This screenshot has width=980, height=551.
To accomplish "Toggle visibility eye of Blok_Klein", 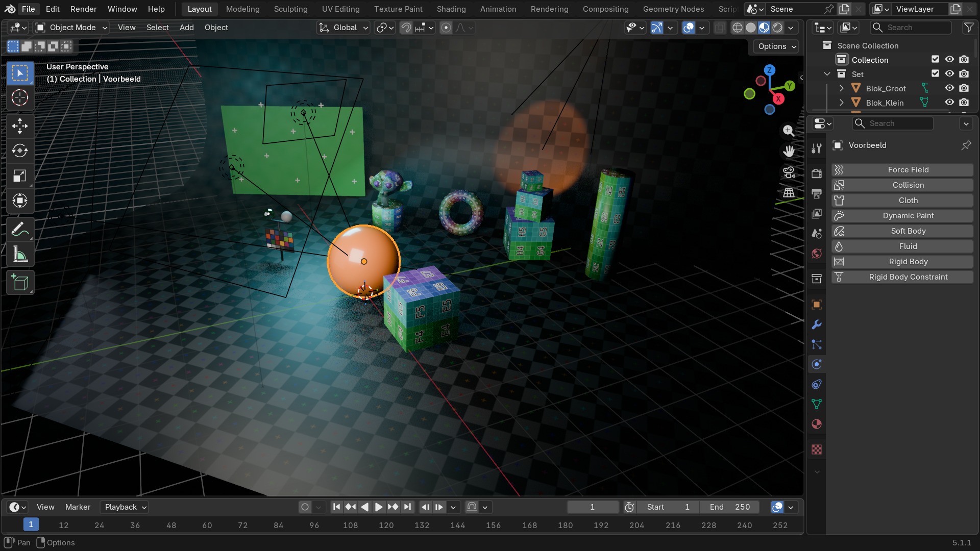I will (x=949, y=103).
